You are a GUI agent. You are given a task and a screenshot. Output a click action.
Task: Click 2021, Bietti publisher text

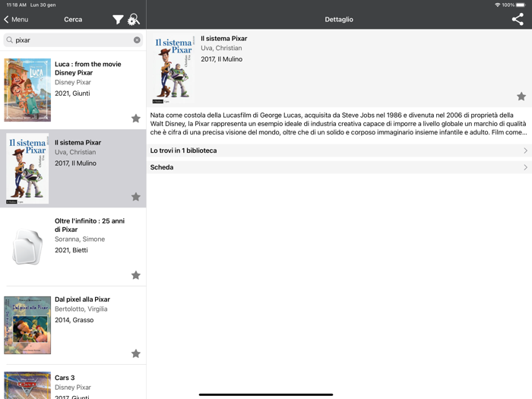point(71,250)
